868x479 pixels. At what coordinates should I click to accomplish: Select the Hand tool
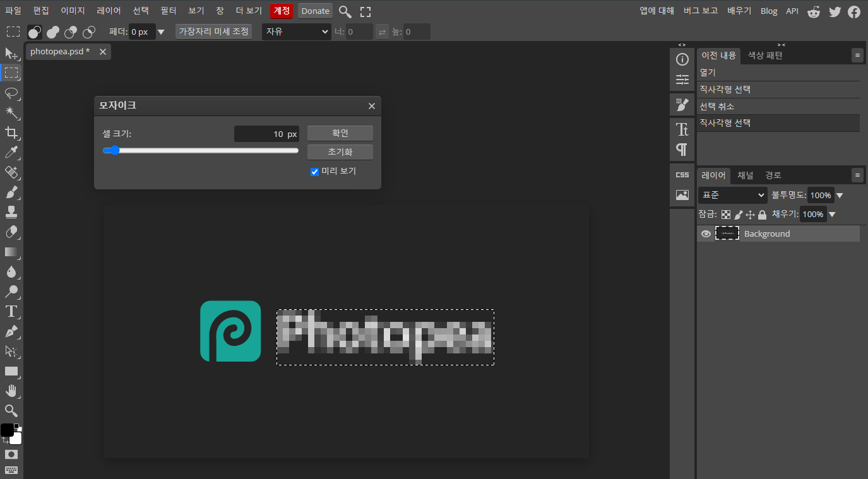click(11, 391)
